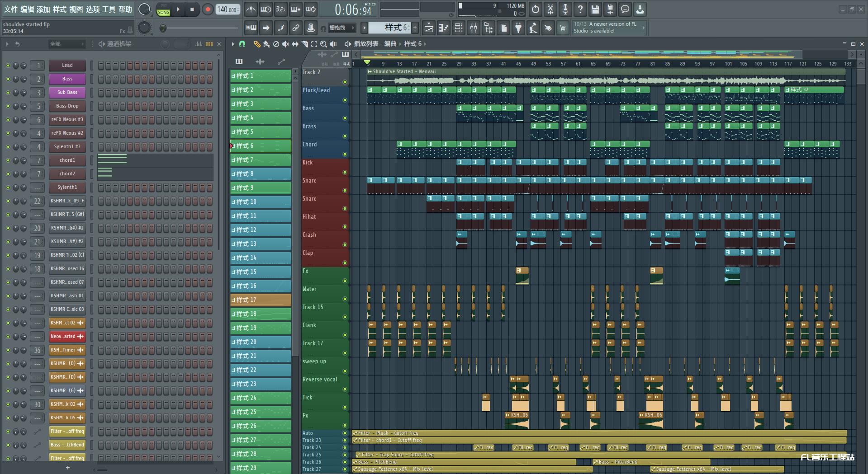Click the arrow left of pattern selector
Image resolution: width=868 pixels, height=474 pixels.
364,28
